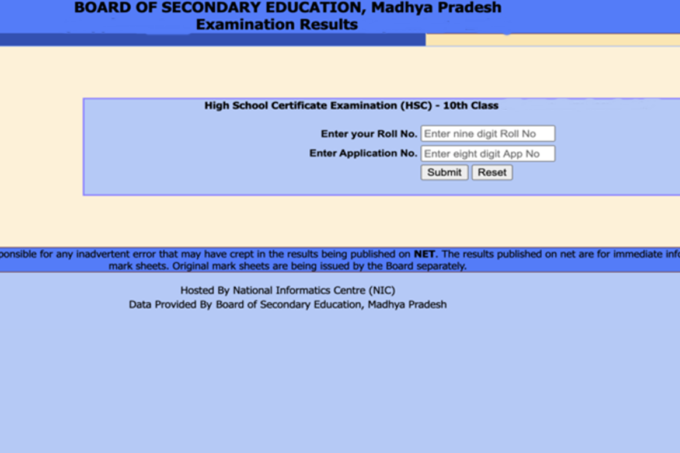Click the yellow strip beside the header
Viewport: 680px width, 453px height.
[552, 40]
